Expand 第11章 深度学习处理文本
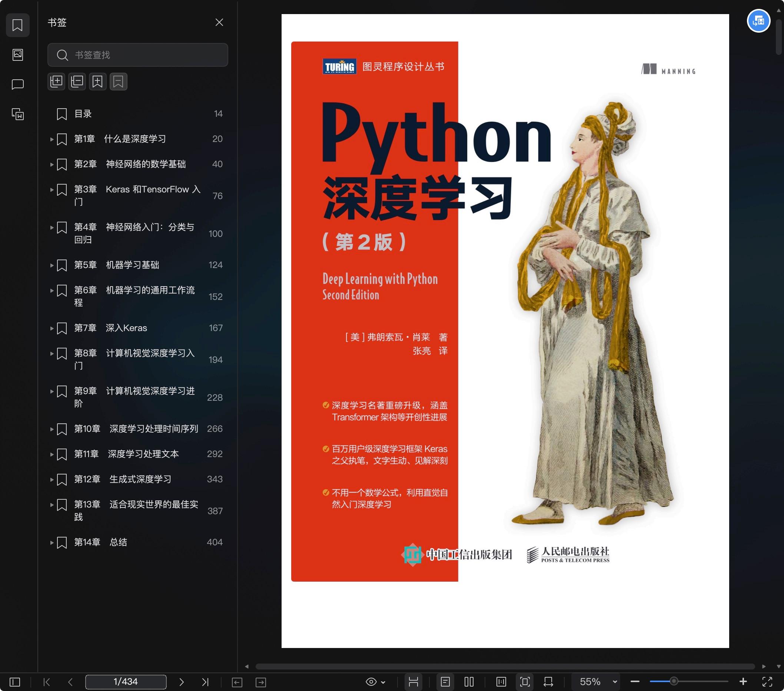The image size is (784, 691). (x=52, y=454)
